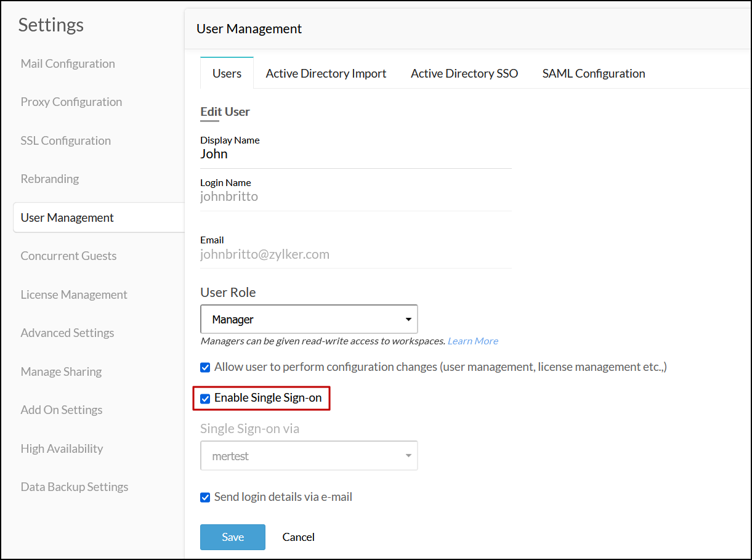The height and width of the screenshot is (560, 752).
Task: Select Data Backup Settings
Action: tap(75, 487)
